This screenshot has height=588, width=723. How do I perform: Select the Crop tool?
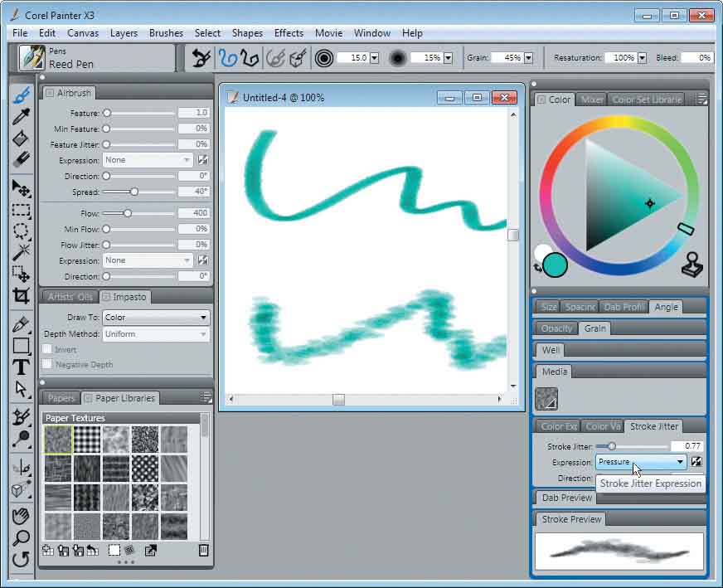coord(21,294)
